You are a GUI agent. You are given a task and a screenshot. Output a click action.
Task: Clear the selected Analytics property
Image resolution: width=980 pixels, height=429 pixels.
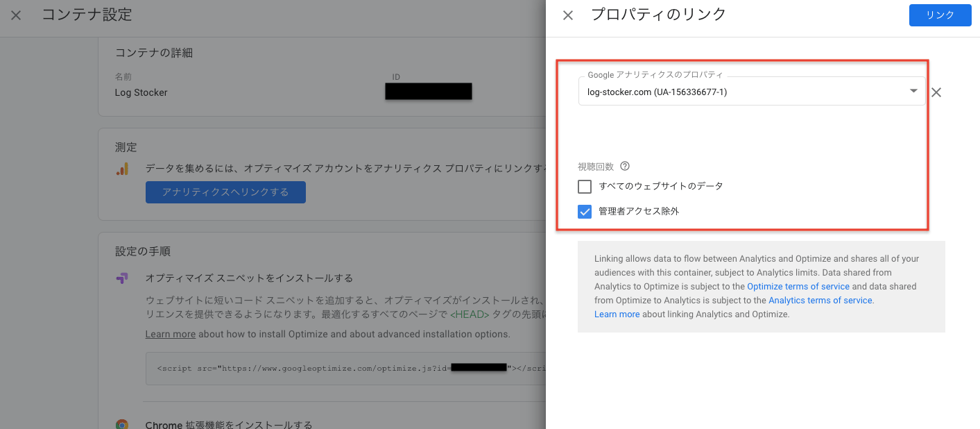pos(936,92)
